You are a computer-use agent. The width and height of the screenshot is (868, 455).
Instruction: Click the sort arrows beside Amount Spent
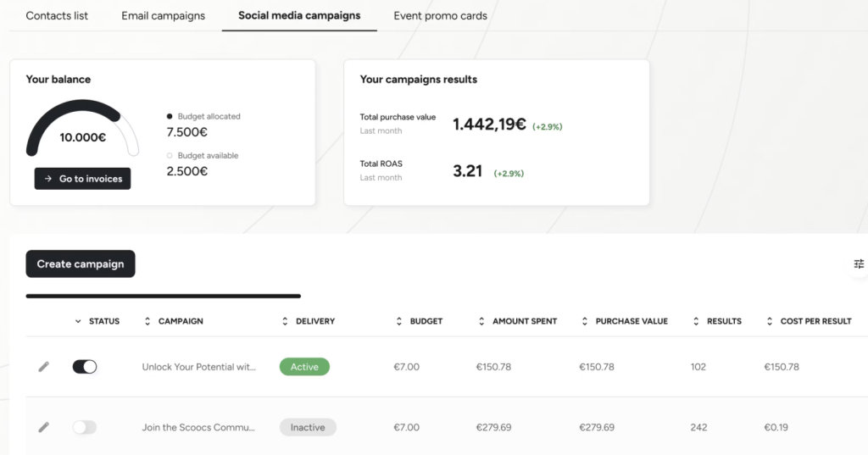coord(481,322)
